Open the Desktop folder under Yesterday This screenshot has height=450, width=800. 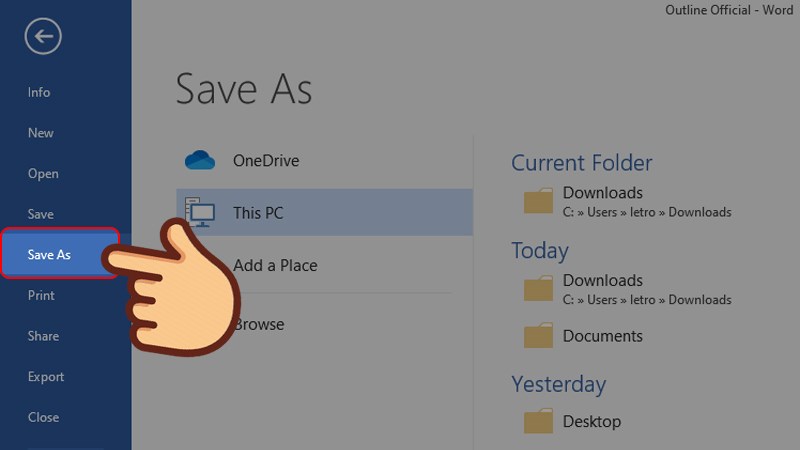(591, 421)
